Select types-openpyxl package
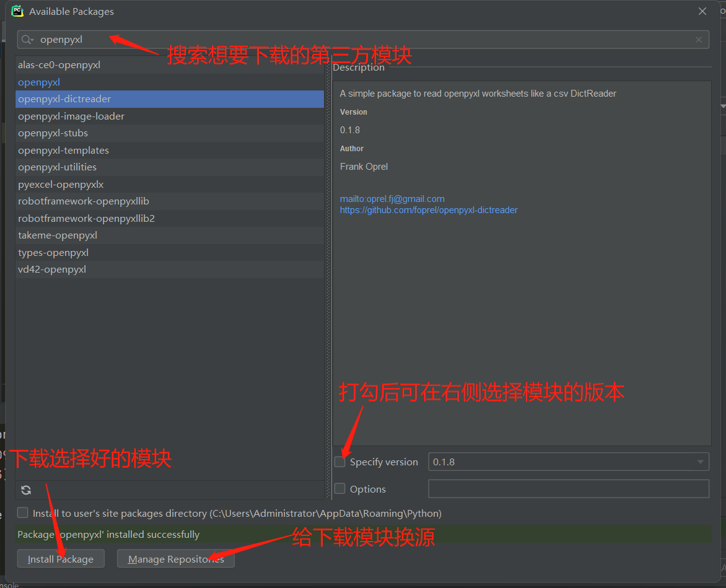Image resolution: width=726 pixels, height=588 pixels. 170,252
